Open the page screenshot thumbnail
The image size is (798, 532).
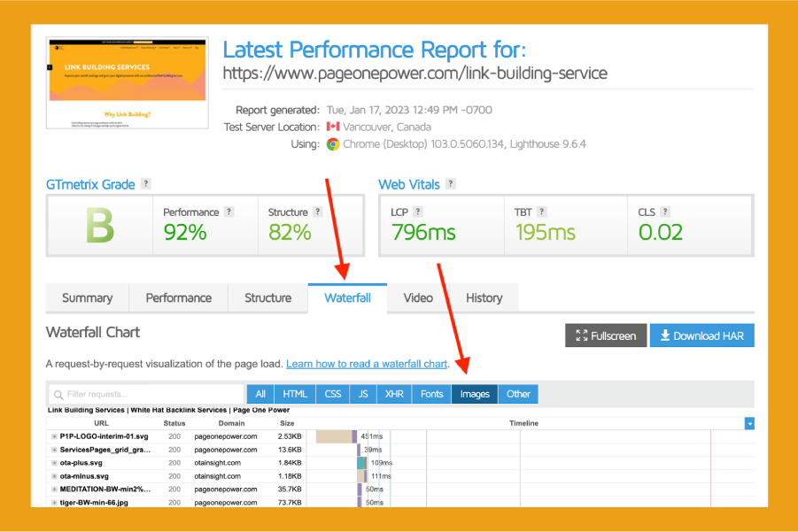point(128,82)
